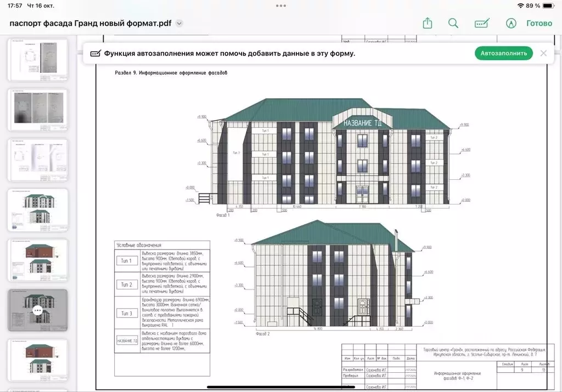Dismiss the autofill suggestion banner
The height and width of the screenshot is (392, 562).
pyautogui.click(x=543, y=53)
